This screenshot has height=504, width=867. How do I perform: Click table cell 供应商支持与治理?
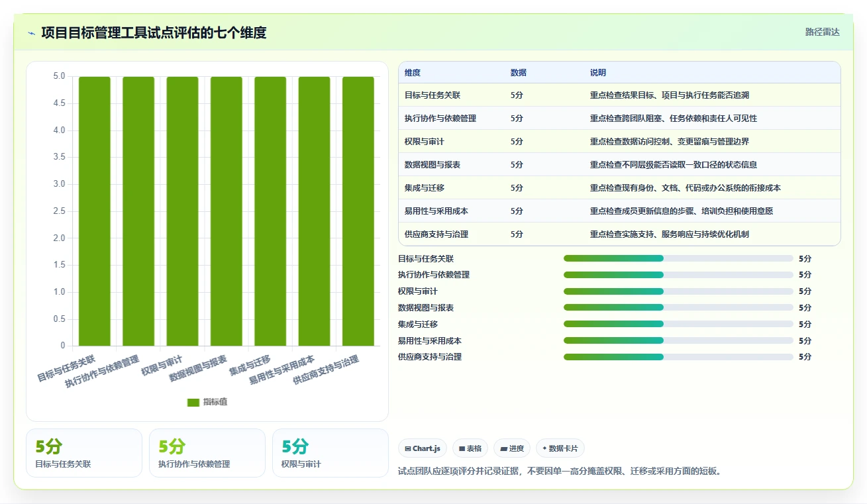coord(436,234)
